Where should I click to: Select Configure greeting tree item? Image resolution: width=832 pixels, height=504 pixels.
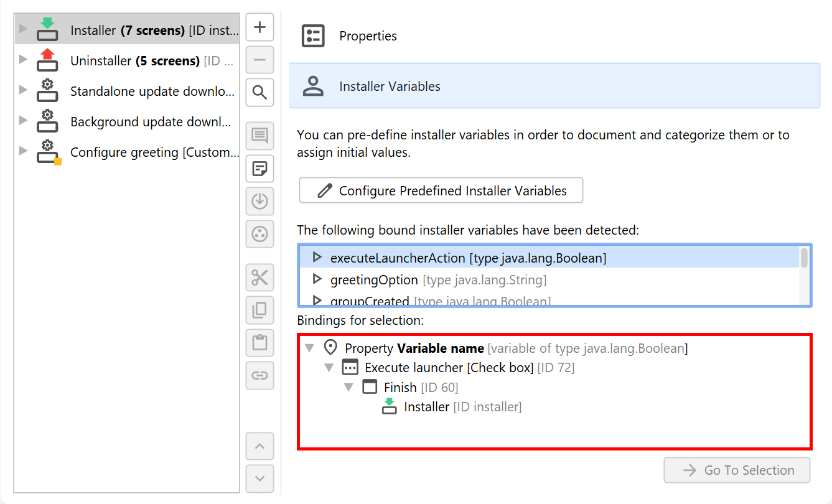[154, 152]
